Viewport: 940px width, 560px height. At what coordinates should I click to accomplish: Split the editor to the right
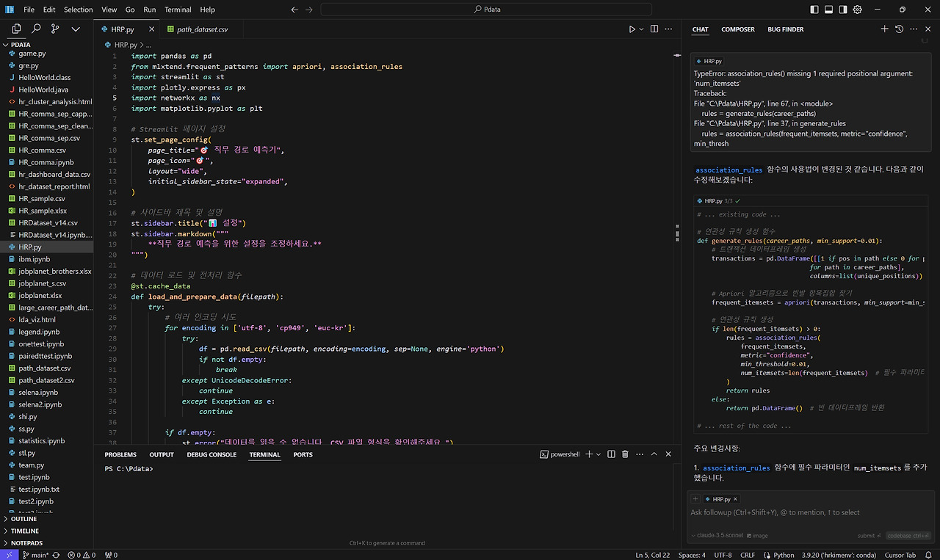pyautogui.click(x=653, y=29)
